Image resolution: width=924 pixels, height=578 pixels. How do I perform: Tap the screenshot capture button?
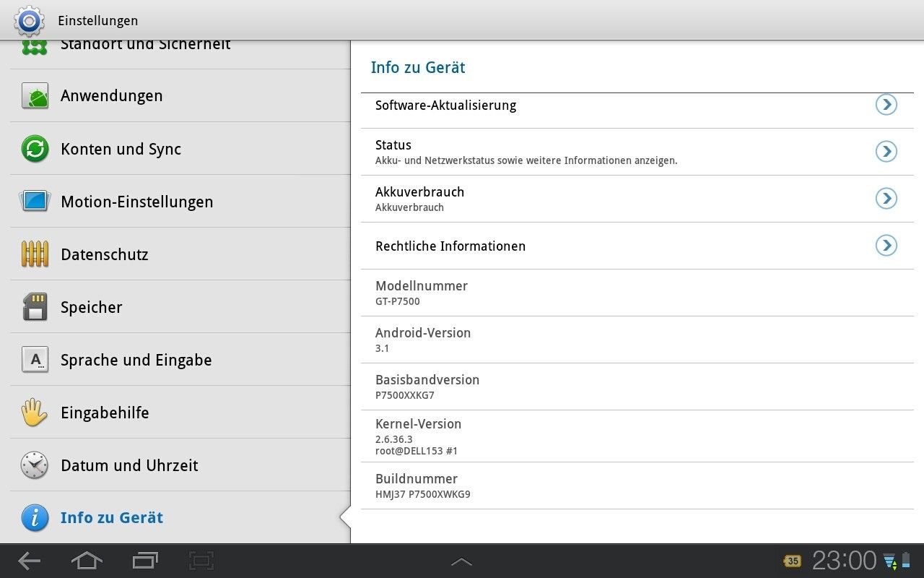201,561
